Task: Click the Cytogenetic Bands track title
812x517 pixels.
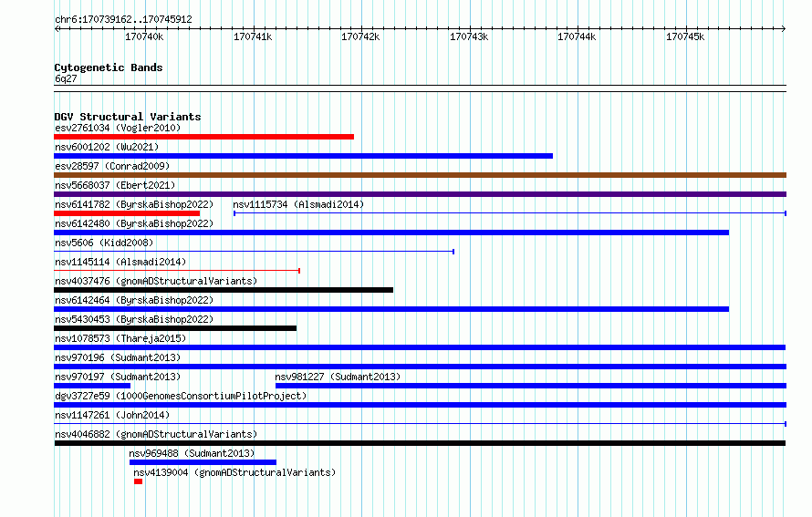Action: (x=109, y=67)
